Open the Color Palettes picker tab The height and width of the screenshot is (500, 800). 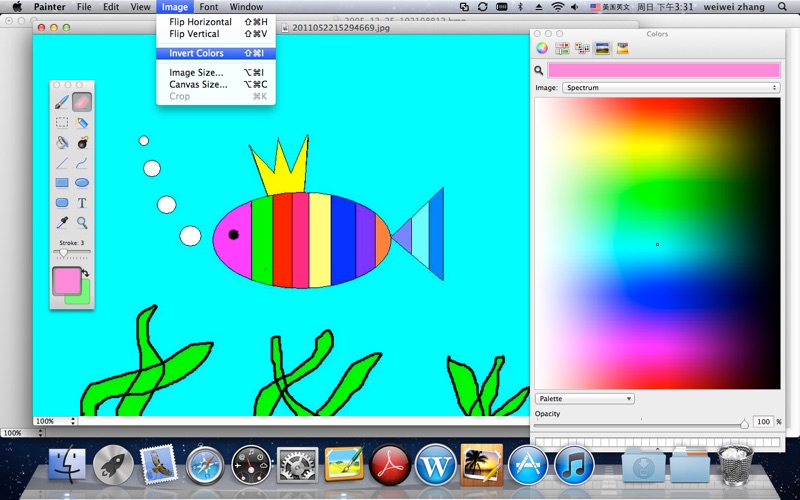click(x=582, y=48)
